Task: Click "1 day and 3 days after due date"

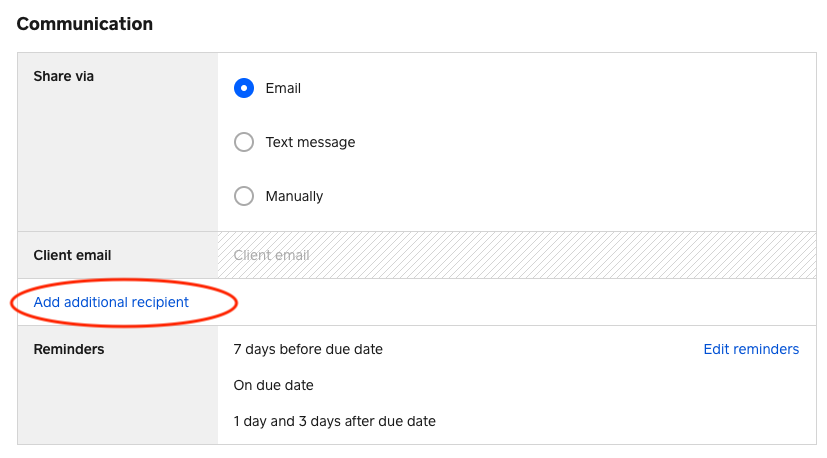Action: click(x=334, y=421)
